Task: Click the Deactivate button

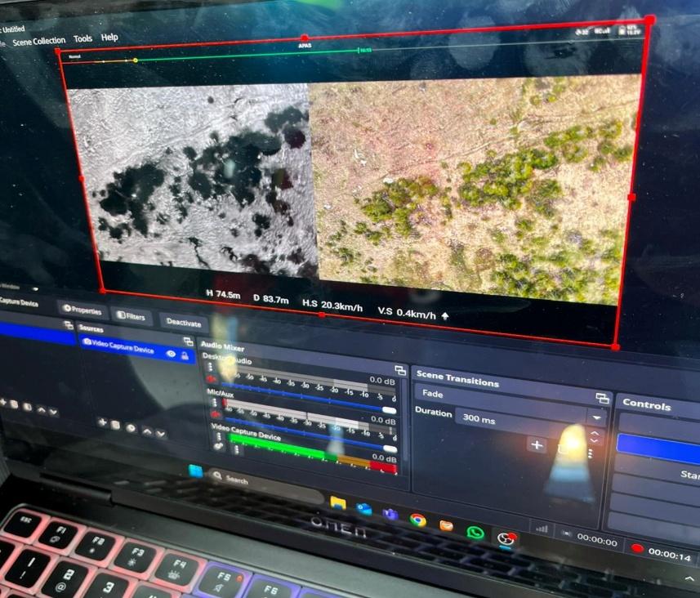Action: (184, 322)
